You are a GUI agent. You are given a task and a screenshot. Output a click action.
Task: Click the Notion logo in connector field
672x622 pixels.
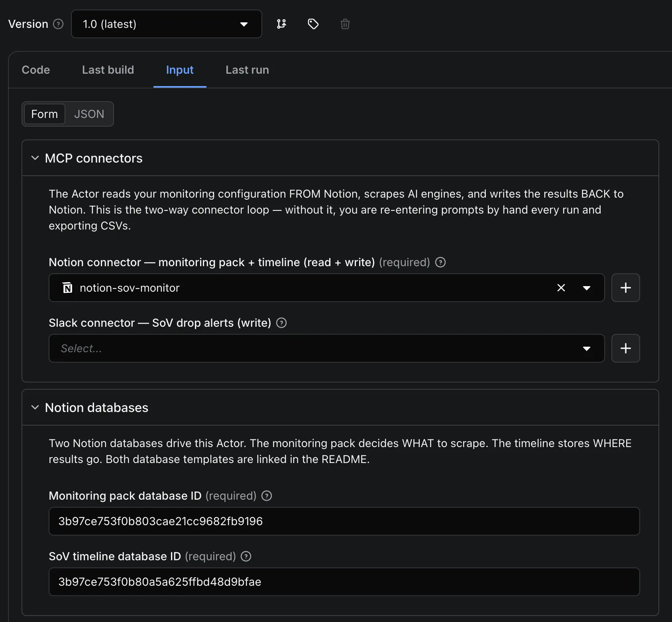[x=68, y=288]
